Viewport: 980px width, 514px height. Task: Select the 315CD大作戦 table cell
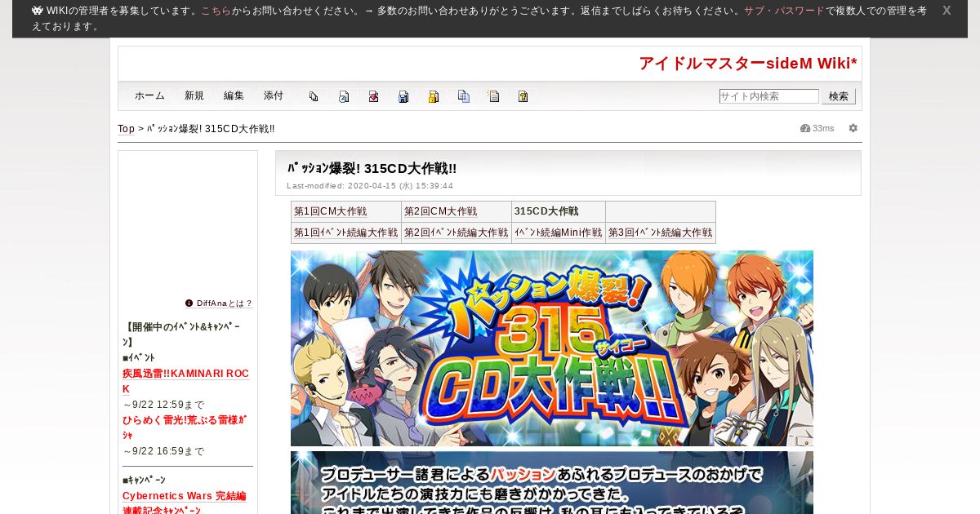click(x=559, y=211)
